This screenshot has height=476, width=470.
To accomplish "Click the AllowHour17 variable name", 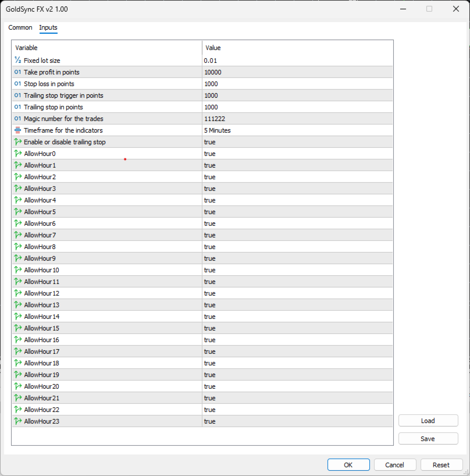I will (41, 351).
